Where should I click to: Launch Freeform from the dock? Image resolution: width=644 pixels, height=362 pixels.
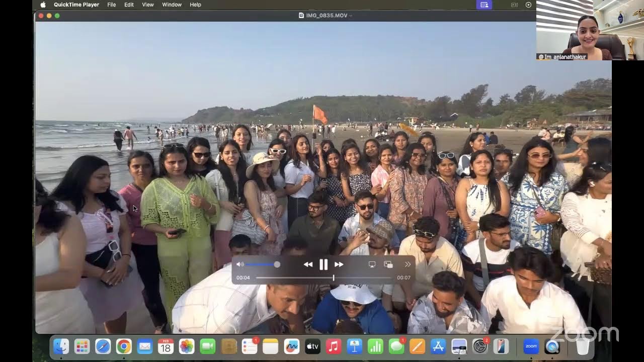291,346
